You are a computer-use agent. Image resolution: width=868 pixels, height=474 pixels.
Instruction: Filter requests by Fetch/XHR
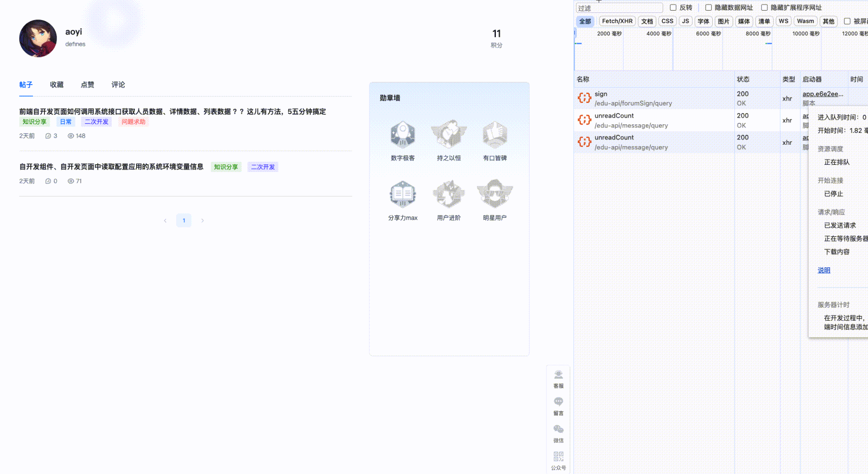pos(617,21)
